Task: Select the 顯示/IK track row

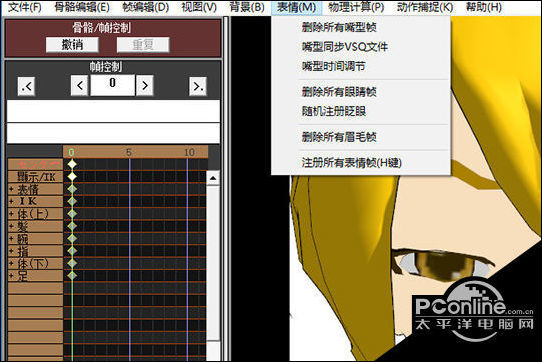Action: point(35,177)
